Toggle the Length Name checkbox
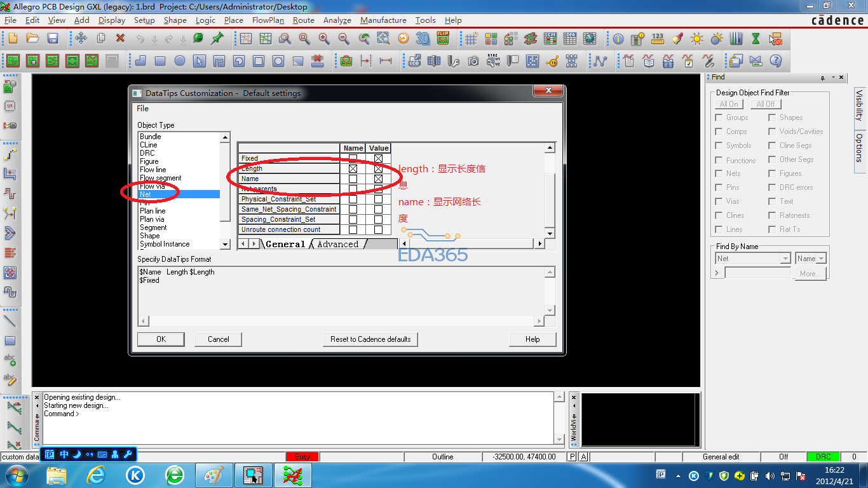Image resolution: width=868 pixels, height=488 pixels. click(353, 169)
